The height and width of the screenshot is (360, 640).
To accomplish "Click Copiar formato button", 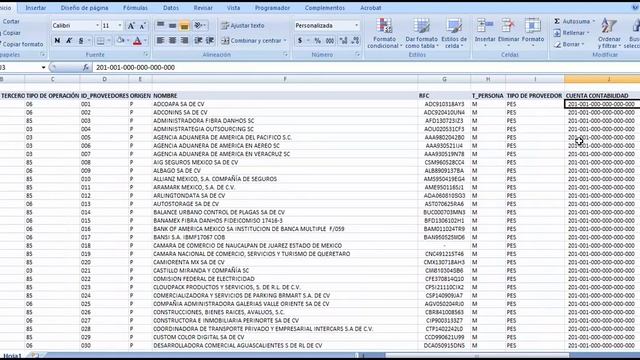I will [x=22, y=44].
